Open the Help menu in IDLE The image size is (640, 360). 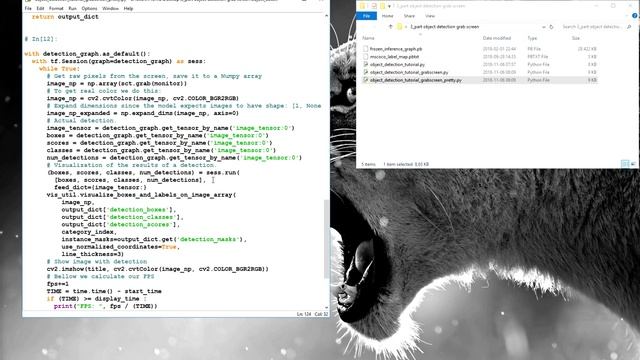click(x=128, y=9)
